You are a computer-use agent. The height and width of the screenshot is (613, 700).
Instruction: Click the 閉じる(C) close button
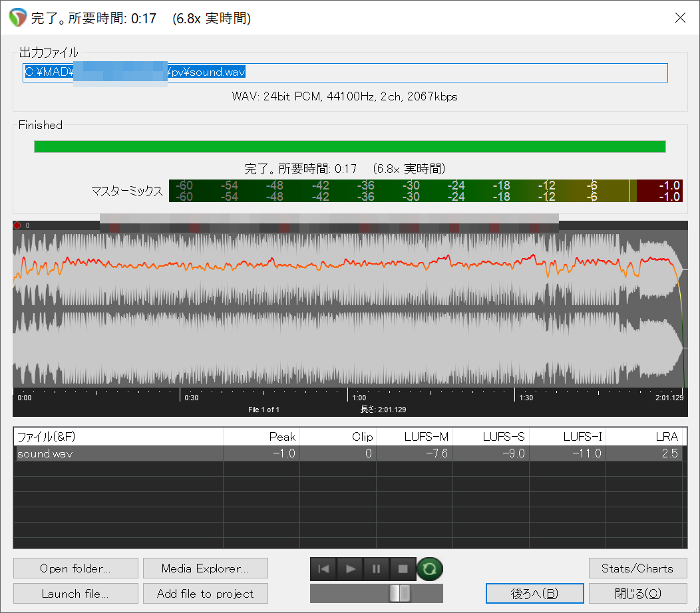tap(637, 593)
